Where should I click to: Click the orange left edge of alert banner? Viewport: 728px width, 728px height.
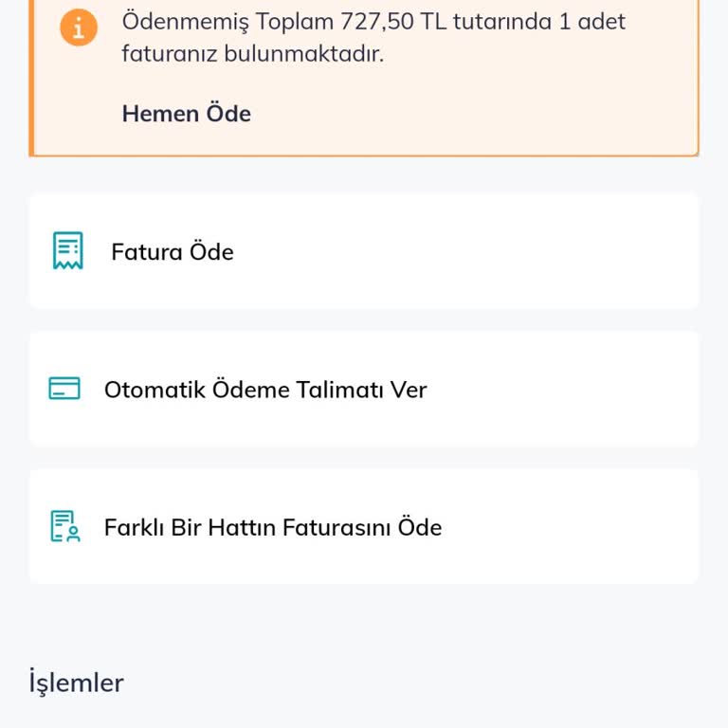pyautogui.click(x=31, y=78)
